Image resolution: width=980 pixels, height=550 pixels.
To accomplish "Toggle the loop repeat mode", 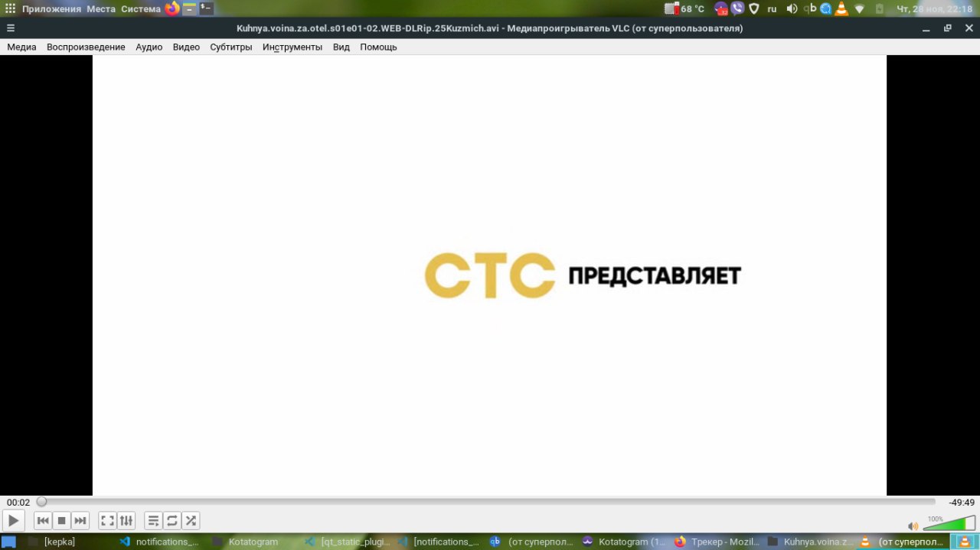I will click(x=172, y=521).
